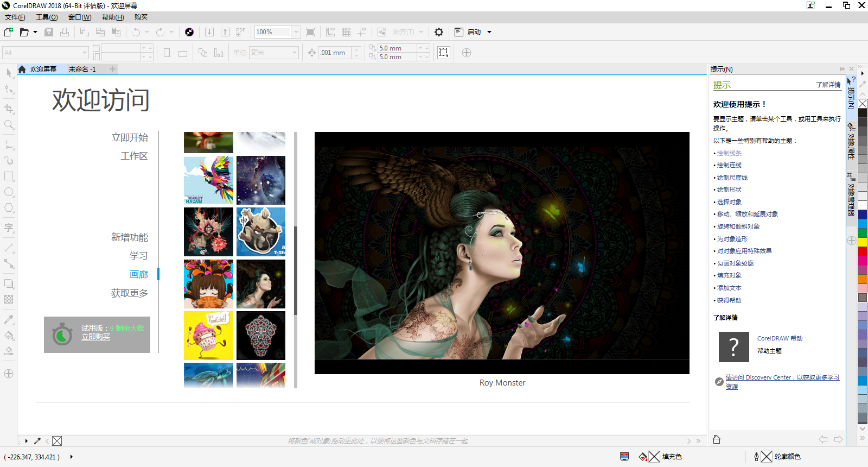Open the 帮助(H) menu
Image resolution: width=868 pixels, height=467 pixels.
tap(113, 17)
